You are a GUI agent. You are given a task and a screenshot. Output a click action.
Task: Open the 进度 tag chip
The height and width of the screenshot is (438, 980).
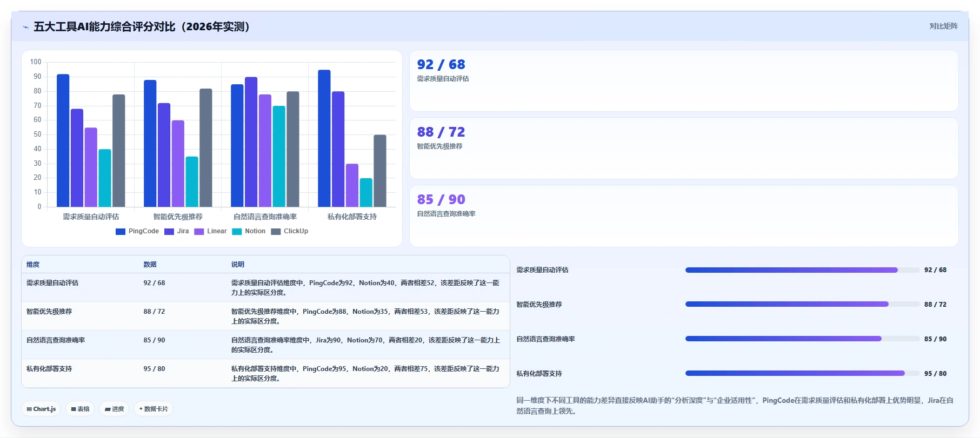[x=114, y=409]
